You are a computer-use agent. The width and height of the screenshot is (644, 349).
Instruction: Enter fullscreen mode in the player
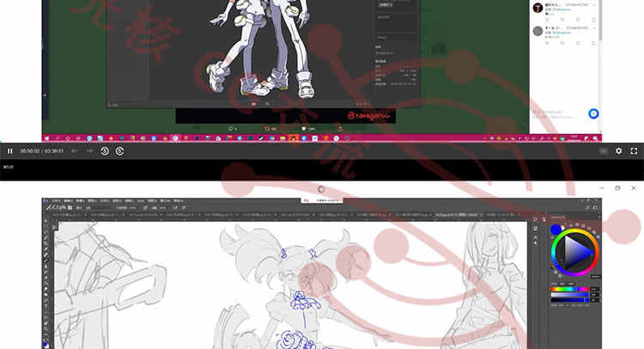(x=634, y=151)
